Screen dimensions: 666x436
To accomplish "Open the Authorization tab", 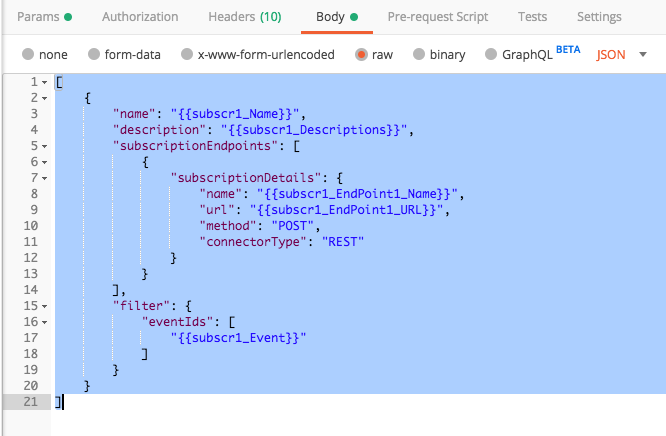I will (140, 17).
